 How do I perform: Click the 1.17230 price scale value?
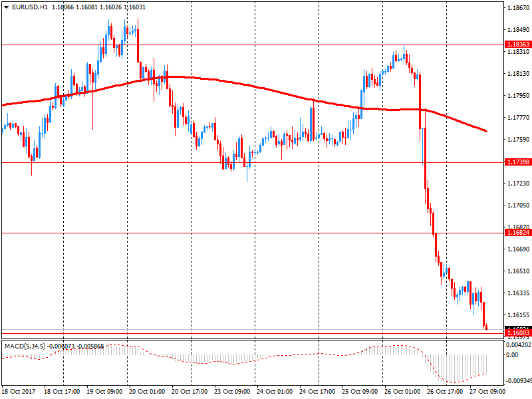[x=518, y=184]
